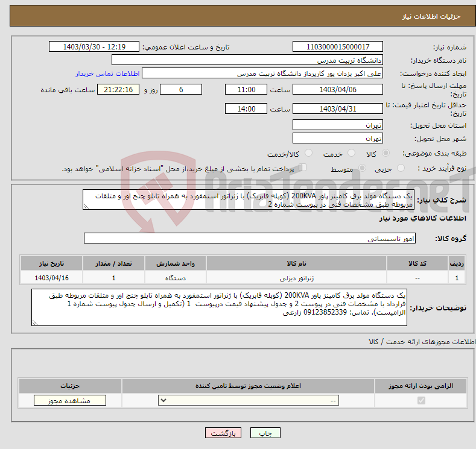This screenshot has width=476, height=449.
Task: Click the الزامی بودن ارائه مجوز header
Action: click(x=420, y=386)
